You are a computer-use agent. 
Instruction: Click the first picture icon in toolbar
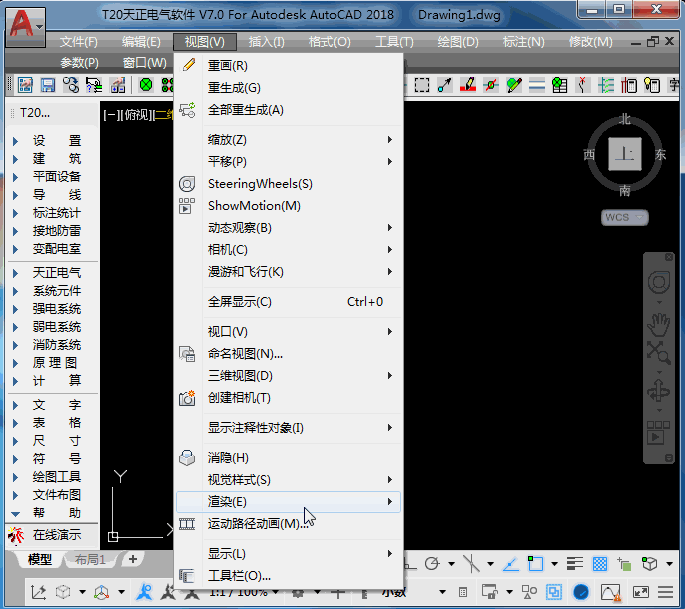click(25, 85)
